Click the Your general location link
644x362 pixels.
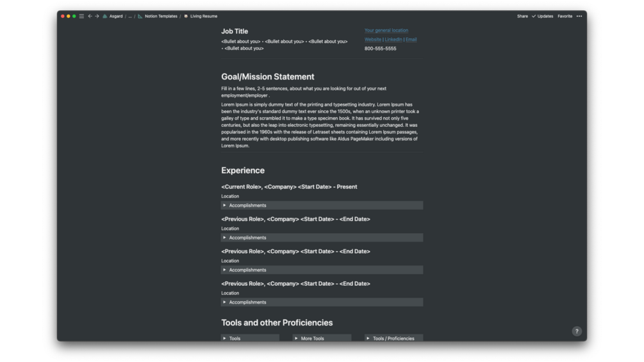386,30
